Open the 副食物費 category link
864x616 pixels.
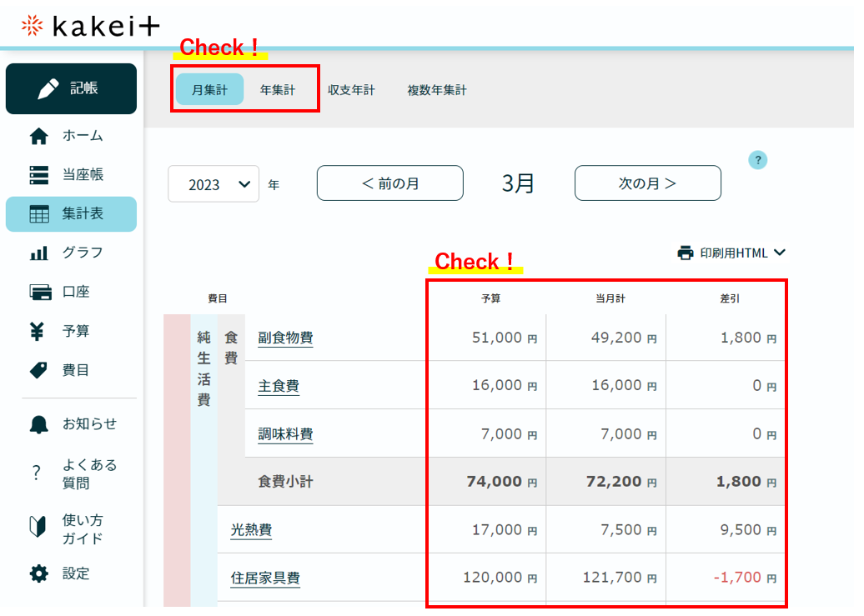tap(285, 338)
